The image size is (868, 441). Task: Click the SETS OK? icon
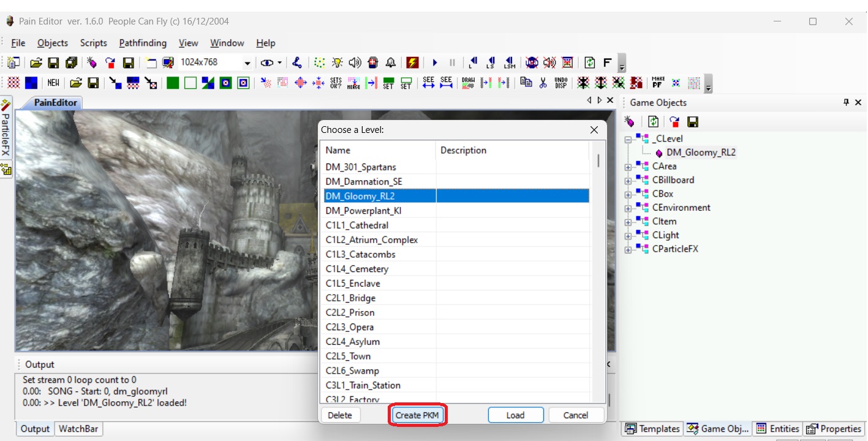point(335,83)
